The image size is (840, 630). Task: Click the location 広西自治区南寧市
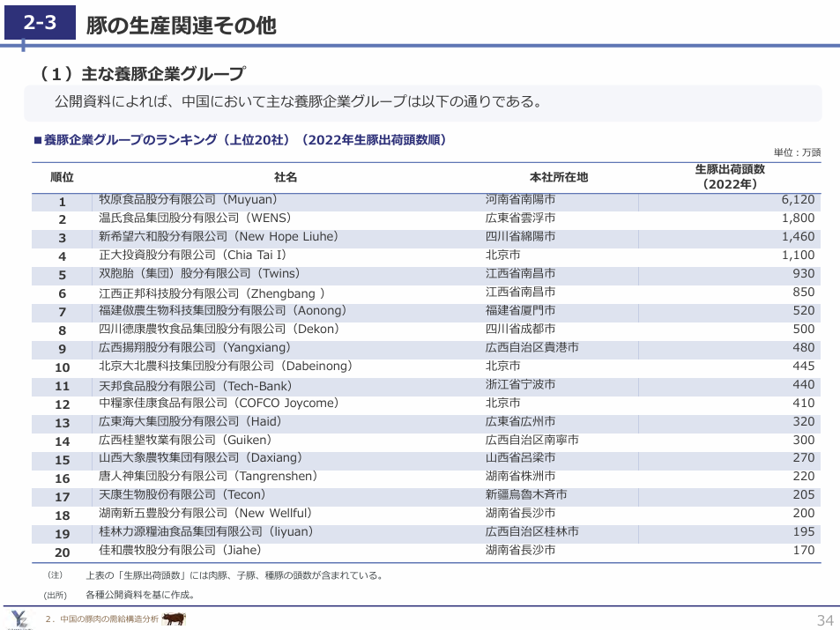click(532, 440)
